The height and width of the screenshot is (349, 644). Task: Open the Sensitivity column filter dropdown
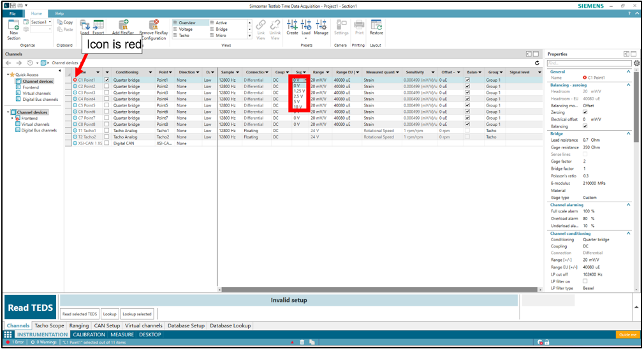433,72
